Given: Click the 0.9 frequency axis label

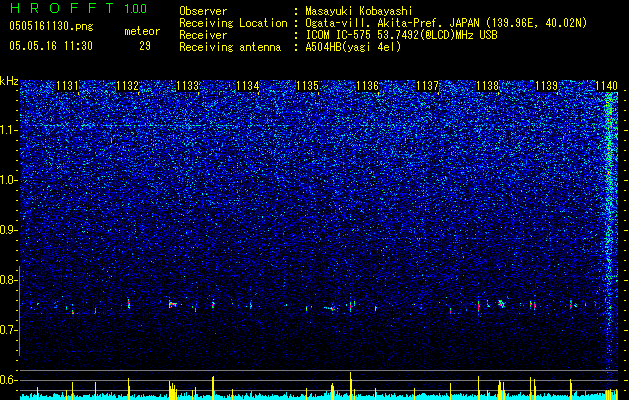Looking at the screenshot, I should (x=7, y=230).
